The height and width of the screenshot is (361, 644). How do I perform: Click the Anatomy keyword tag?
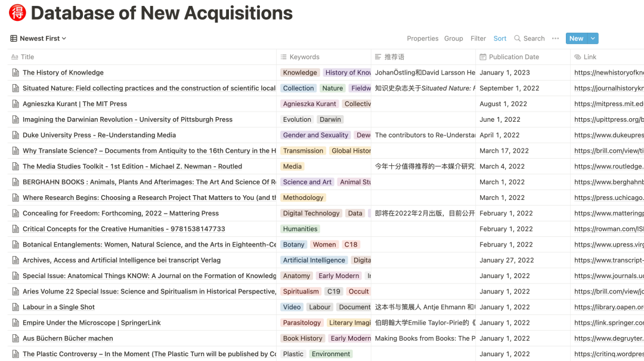[x=296, y=276]
